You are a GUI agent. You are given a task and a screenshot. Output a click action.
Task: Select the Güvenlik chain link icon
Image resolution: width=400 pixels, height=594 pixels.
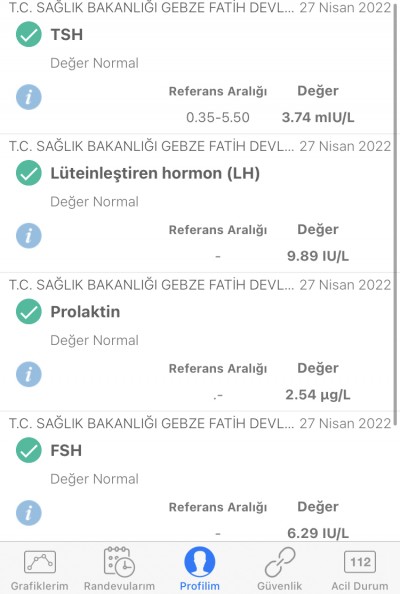coord(280,561)
